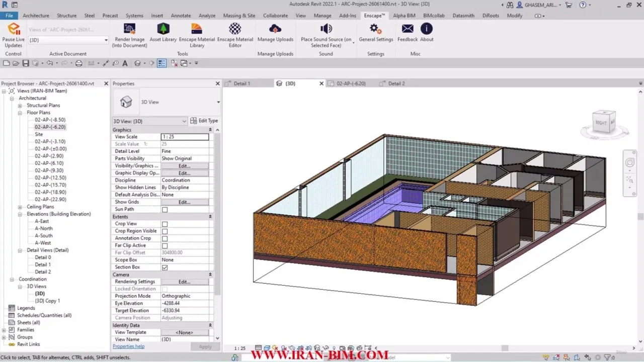Click Edit for Visibility/Graphics overrides

click(x=185, y=166)
